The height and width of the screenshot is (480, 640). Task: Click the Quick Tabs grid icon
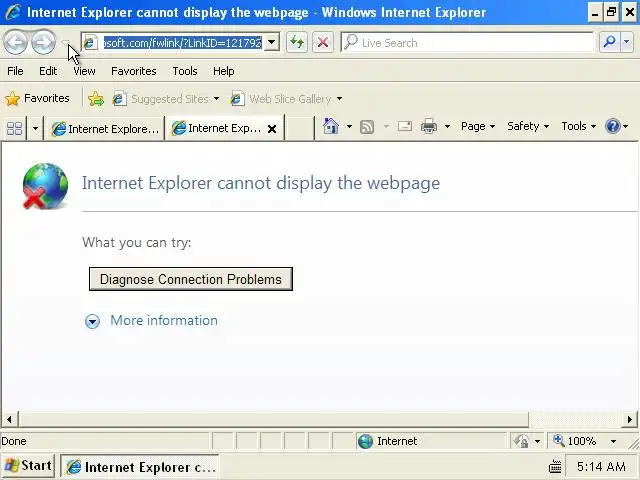pos(14,129)
